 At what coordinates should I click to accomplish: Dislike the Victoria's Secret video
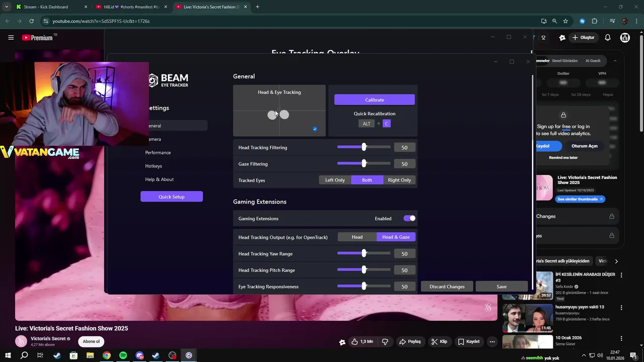385,341
